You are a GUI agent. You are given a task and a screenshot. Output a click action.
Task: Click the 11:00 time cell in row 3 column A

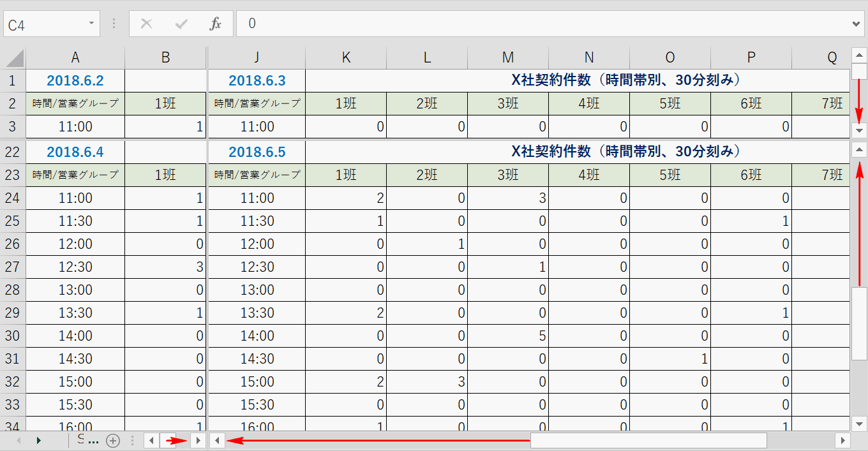[75, 127]
